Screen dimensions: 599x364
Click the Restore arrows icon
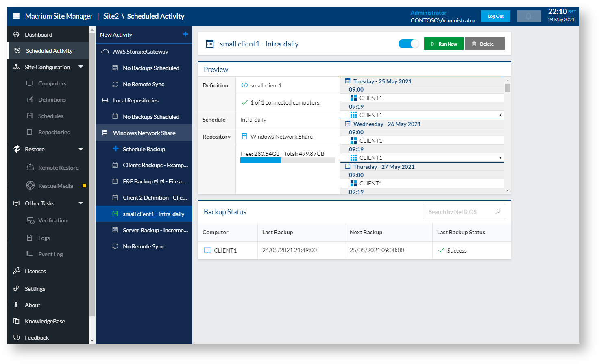click(x=17, y=149)
